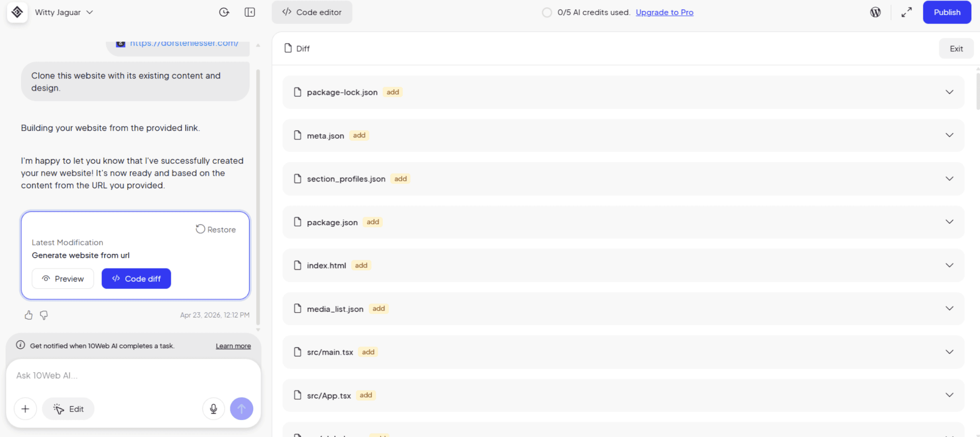Toggle the Code editor view
The width and height of the screenshot is (980, 437).
click(312, 12)
